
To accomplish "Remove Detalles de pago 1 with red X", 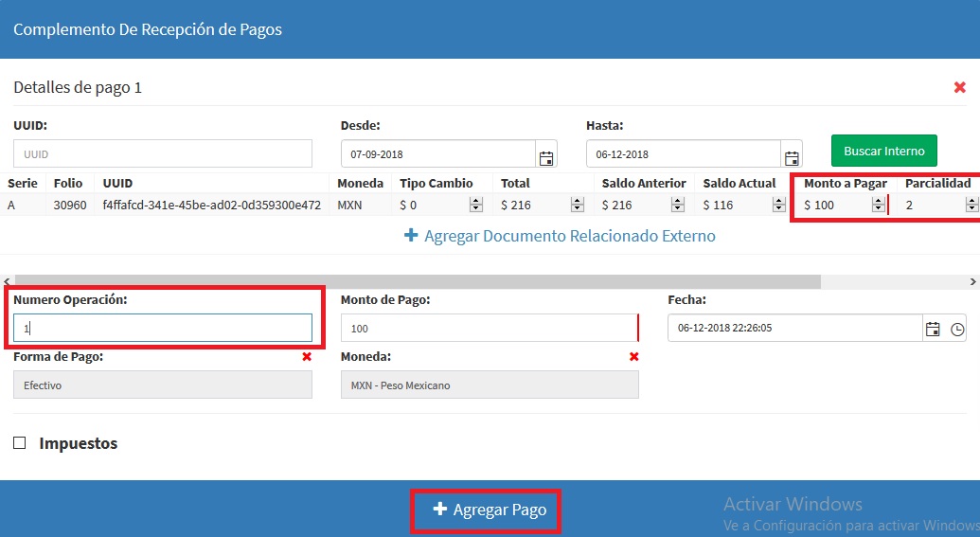I will 959,87.
